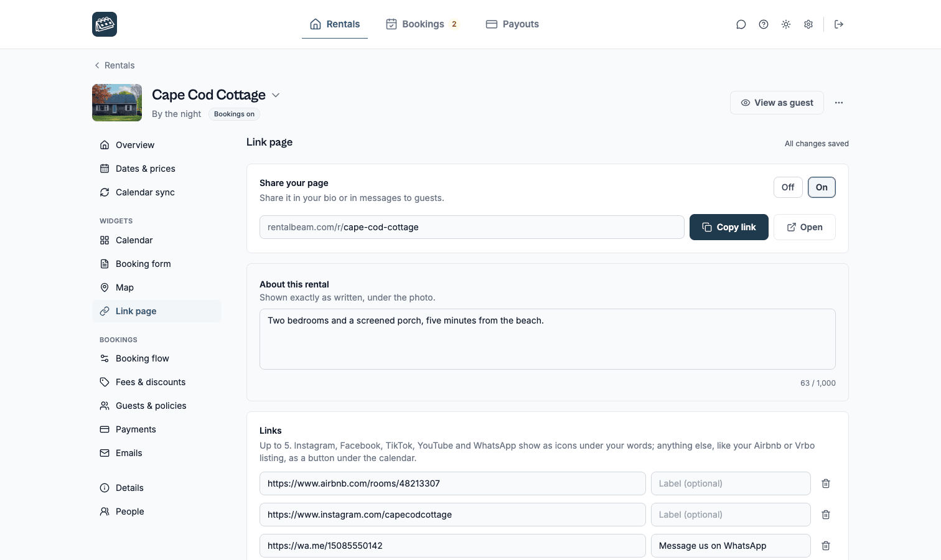Switch to the Rentals tab
The height and width of the screenshot is (560, 941).
tap(335, 24)
